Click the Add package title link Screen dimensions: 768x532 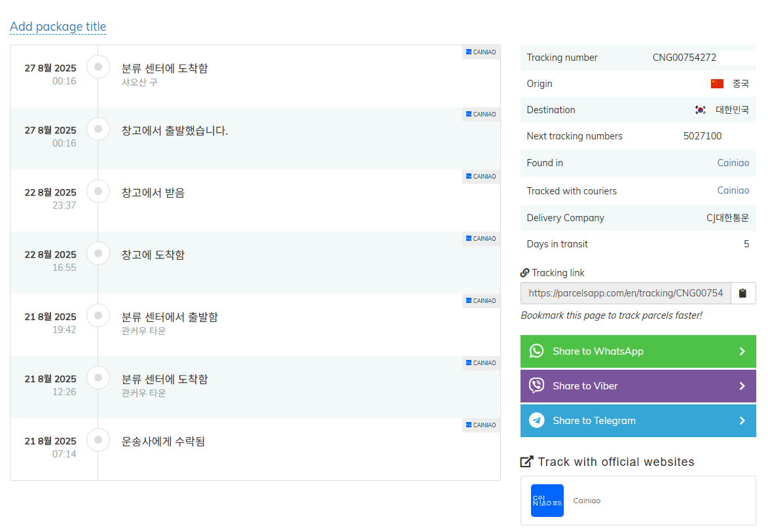tap(58, 26)
